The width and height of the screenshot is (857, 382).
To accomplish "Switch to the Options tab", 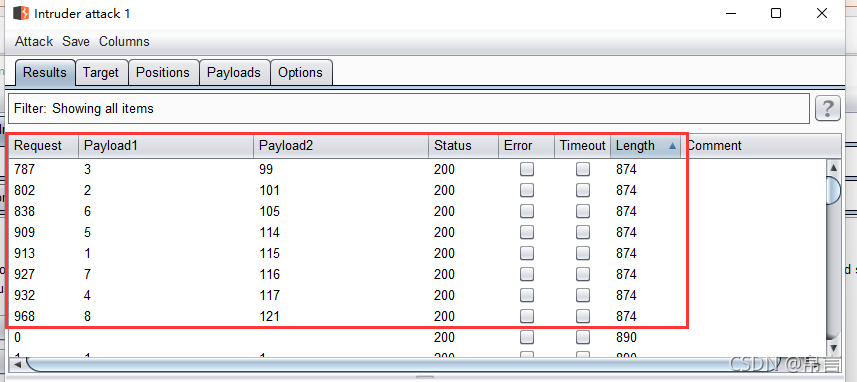I will (x=301, y=73).
